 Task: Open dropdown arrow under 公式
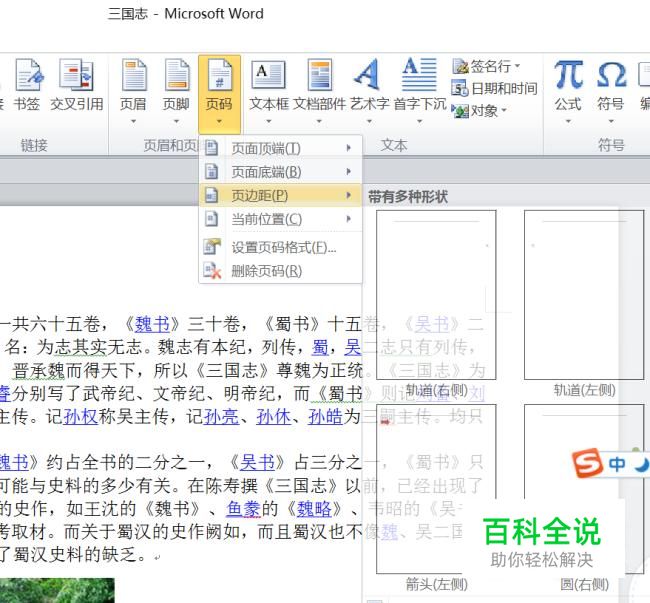click(568, 121)
